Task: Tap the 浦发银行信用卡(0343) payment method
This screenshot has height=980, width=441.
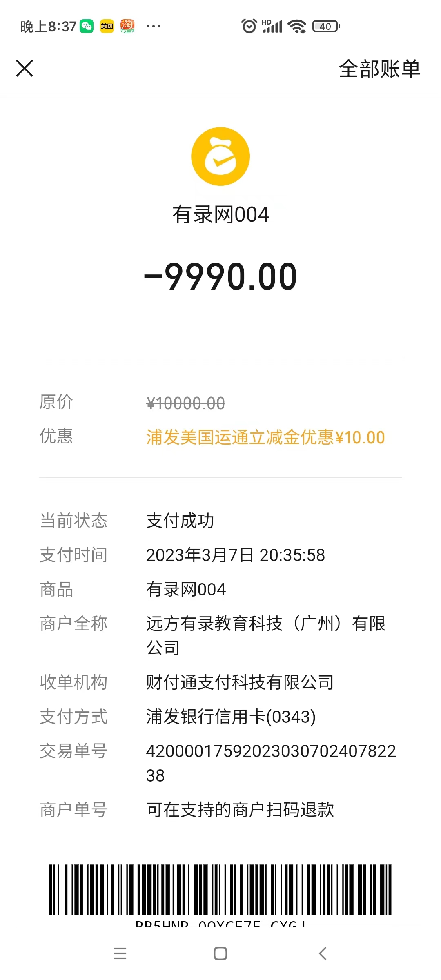Action: 231,717
